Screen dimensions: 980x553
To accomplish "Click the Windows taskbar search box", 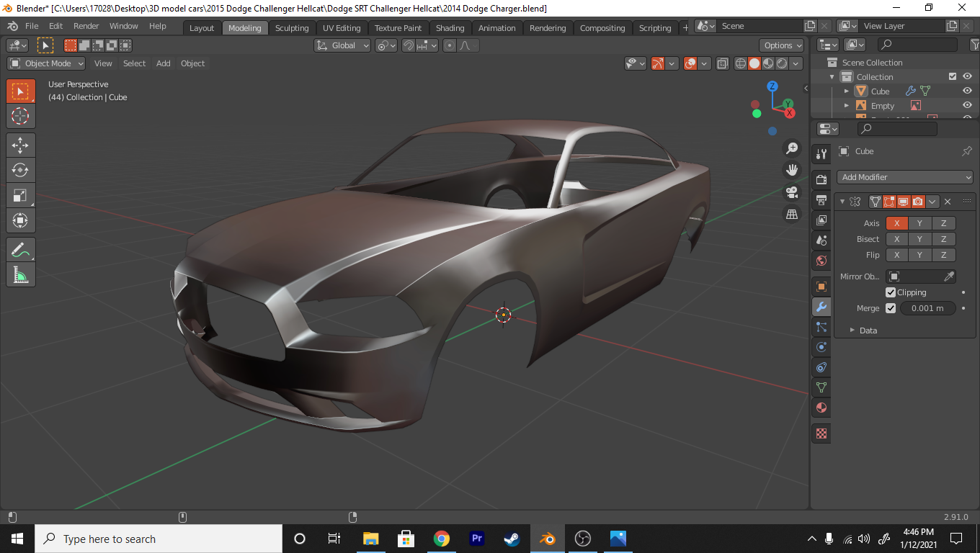I will [159, 539].
